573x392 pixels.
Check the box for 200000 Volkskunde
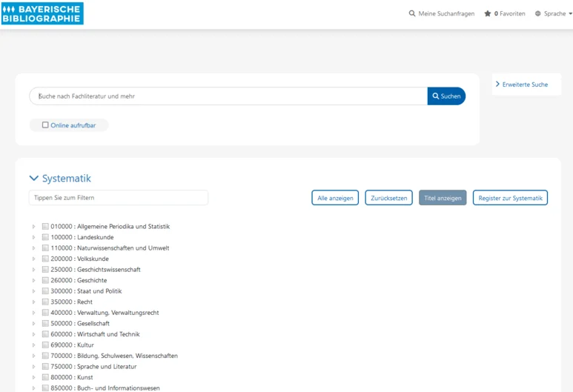(45, 259)
